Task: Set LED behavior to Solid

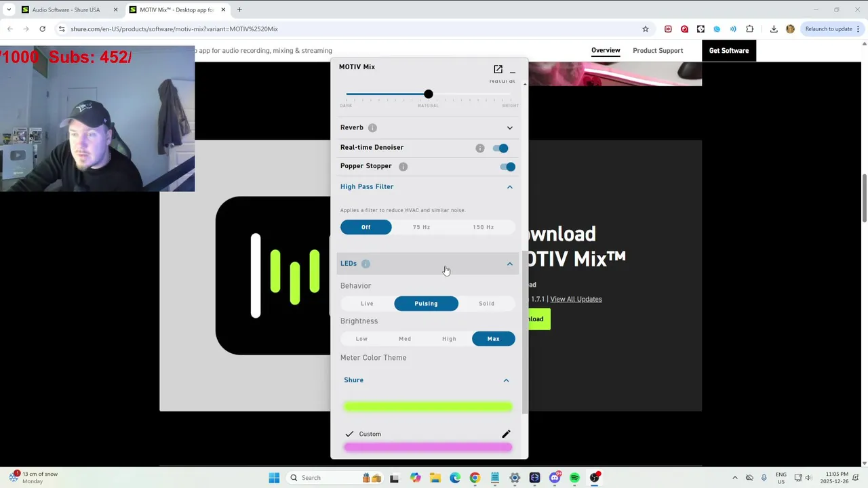Action: (x=487, y=304)
